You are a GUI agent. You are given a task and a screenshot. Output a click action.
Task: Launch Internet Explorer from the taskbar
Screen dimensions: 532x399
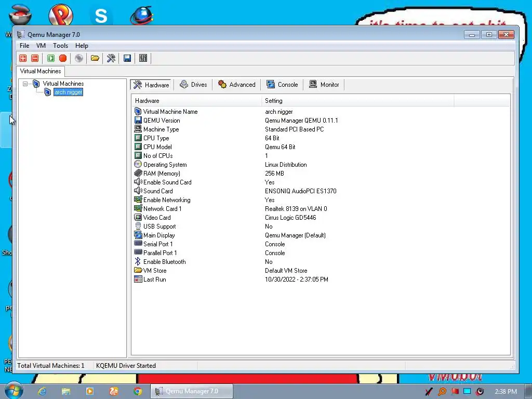pyautogui.click(x=42, y=391)
